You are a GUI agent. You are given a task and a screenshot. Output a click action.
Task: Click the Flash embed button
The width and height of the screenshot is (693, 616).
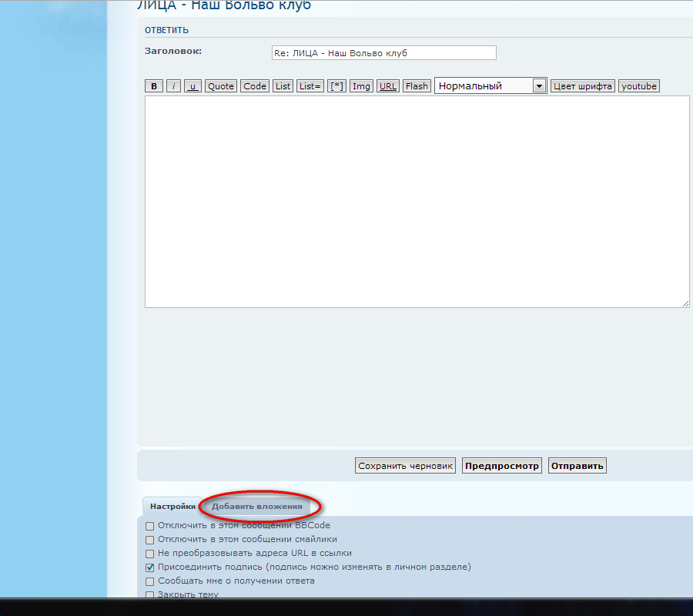(417, 86)
